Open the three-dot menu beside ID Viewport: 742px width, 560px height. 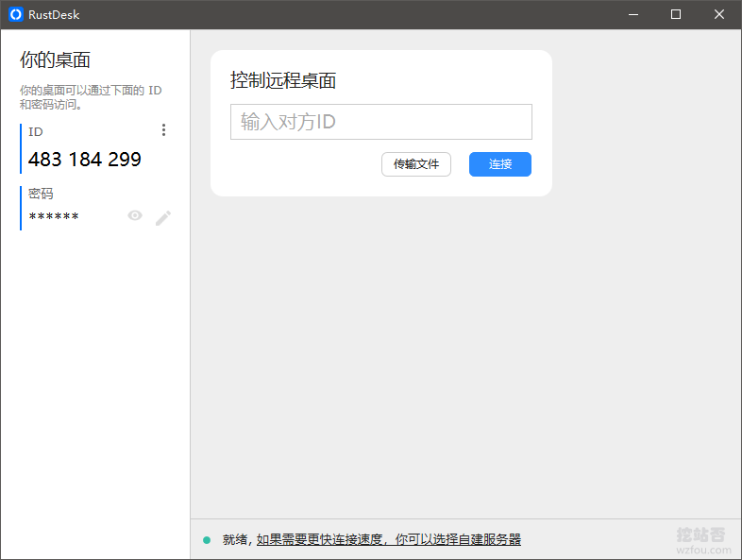pyautogui.click(x=163, y=130)
